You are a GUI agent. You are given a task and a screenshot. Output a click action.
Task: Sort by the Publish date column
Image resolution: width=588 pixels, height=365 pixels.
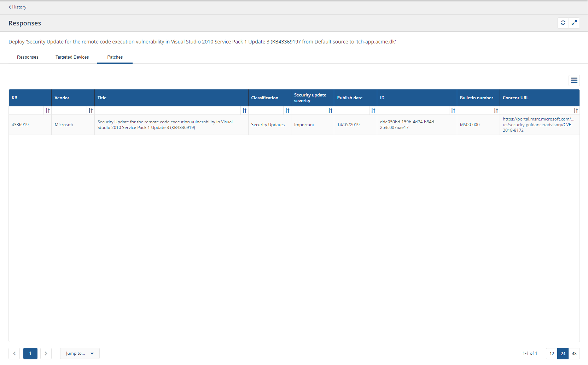pyautogui.click(x=373, y=111)
